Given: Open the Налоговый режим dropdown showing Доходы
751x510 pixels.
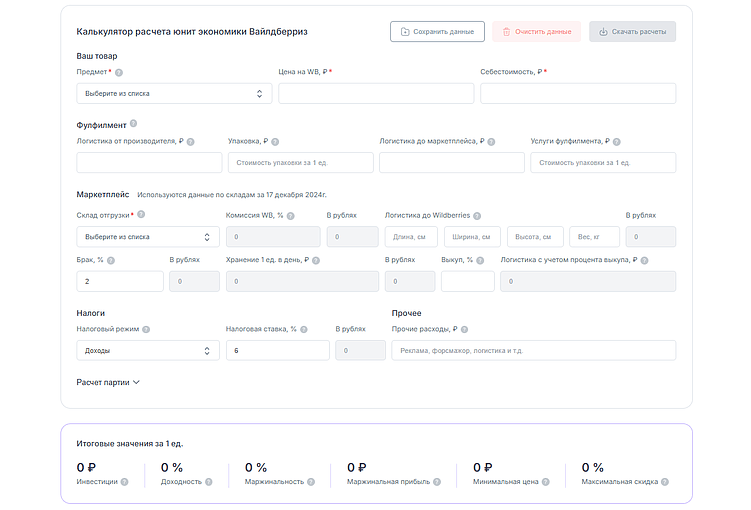Looking at the screenshot, I should [148, 351].
